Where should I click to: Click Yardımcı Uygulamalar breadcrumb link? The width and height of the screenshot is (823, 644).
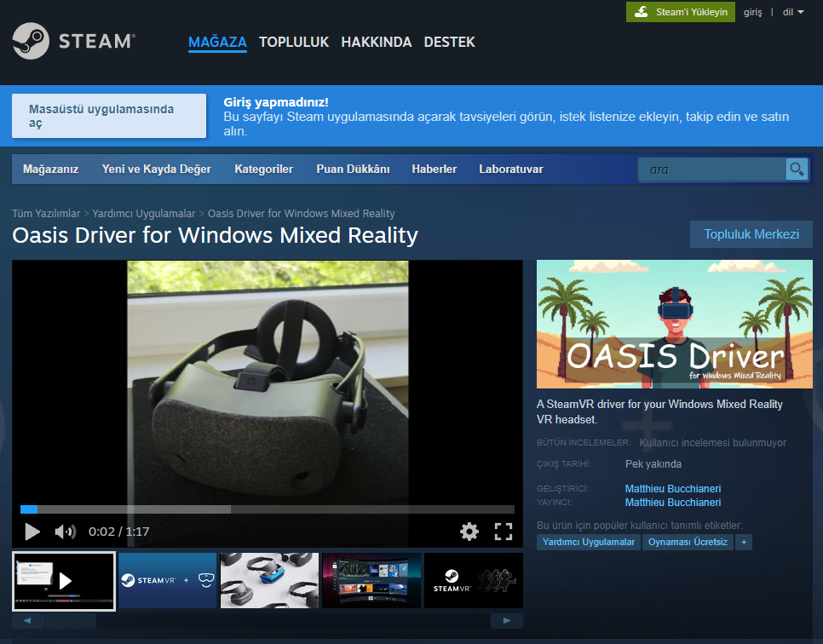(144, 214)
